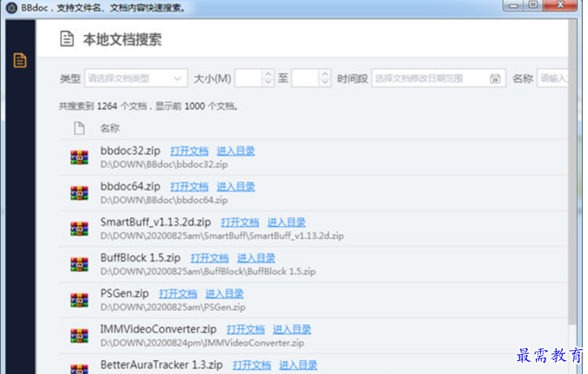Open SmartBuff_v1.13.2d.zip via 打开文档 link
Viewport: 588px width, 374px height.
pos(240,223)
